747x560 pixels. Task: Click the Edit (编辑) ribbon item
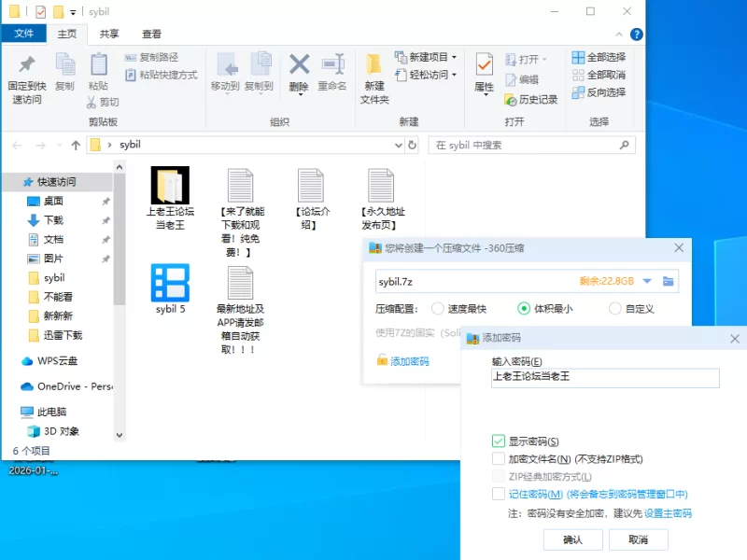pos(522,79)
